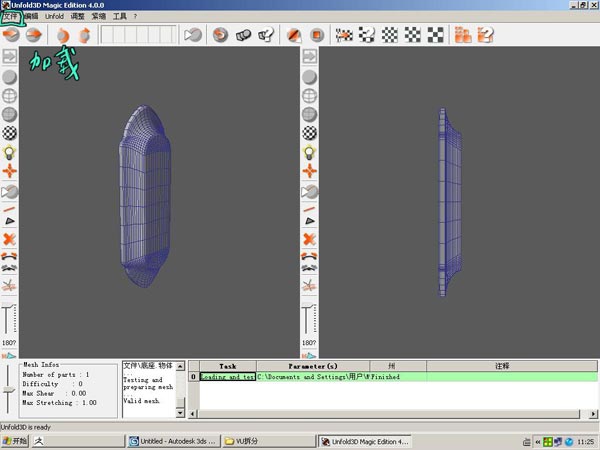Toggle the light bulb in left sidebar
The width and height of the screenshot is (600, 450).
pyautogui.click(x=10, y=152)
